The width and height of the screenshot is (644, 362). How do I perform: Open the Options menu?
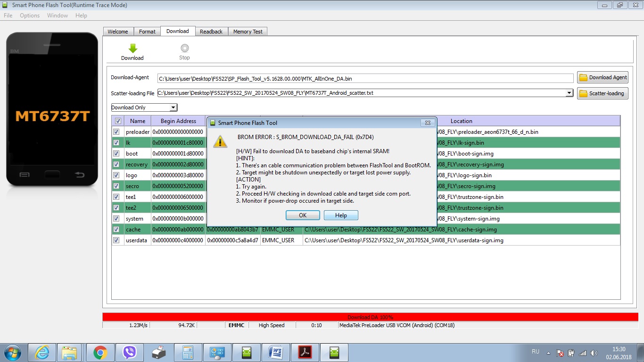pyautogui.click(x=30, y=16)
